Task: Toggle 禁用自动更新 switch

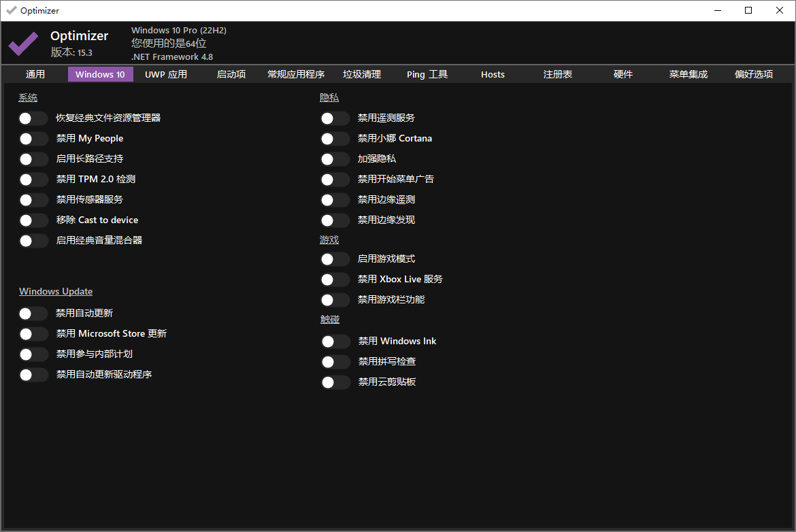Action: pos(33,313)
